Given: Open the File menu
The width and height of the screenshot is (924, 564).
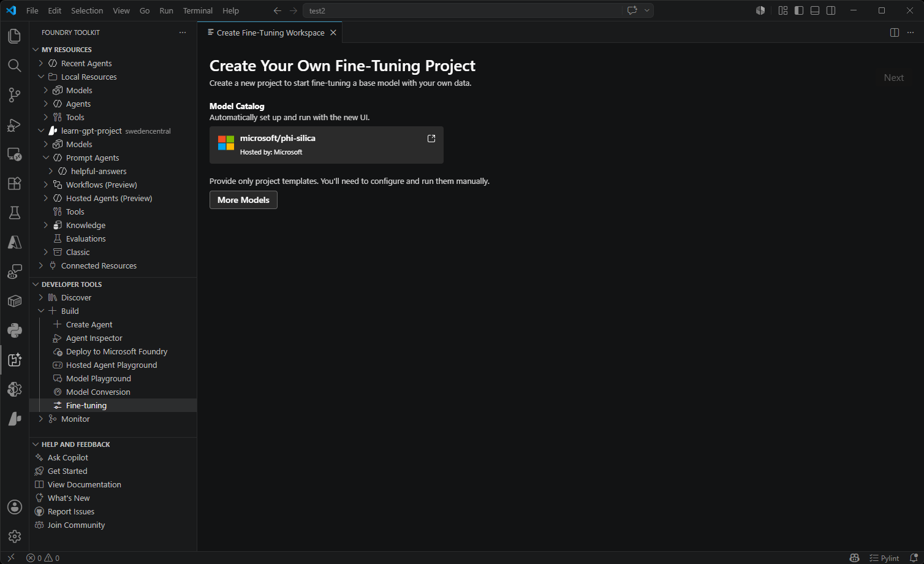Looking at the screenshot, I should tap(32, 10).
